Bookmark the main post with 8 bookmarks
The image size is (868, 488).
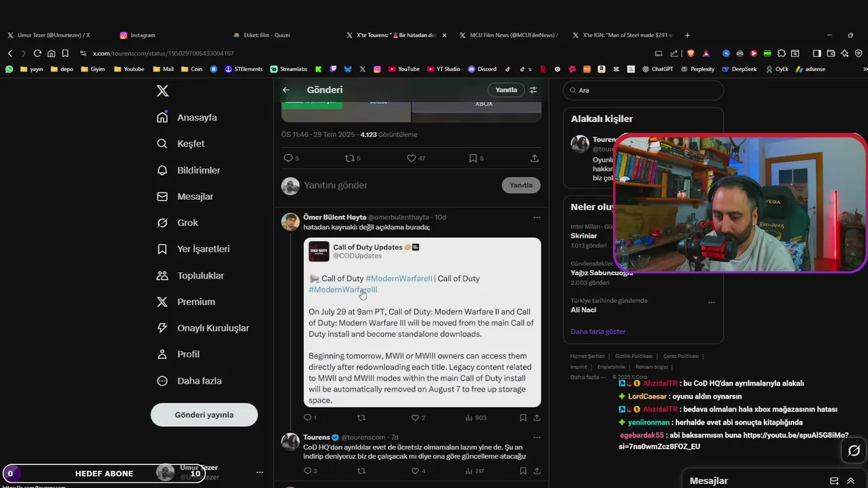pyautogui.click(x=477, y=158)
